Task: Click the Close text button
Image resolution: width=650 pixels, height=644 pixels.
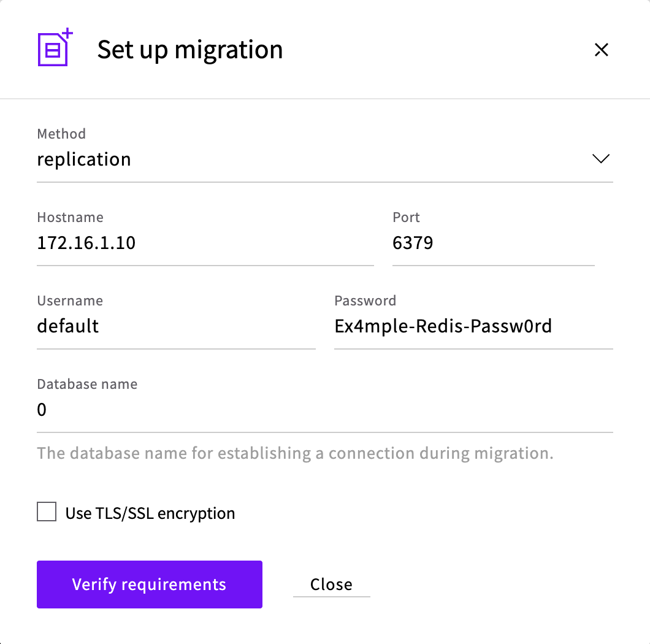Action: [x=331, y=585]
